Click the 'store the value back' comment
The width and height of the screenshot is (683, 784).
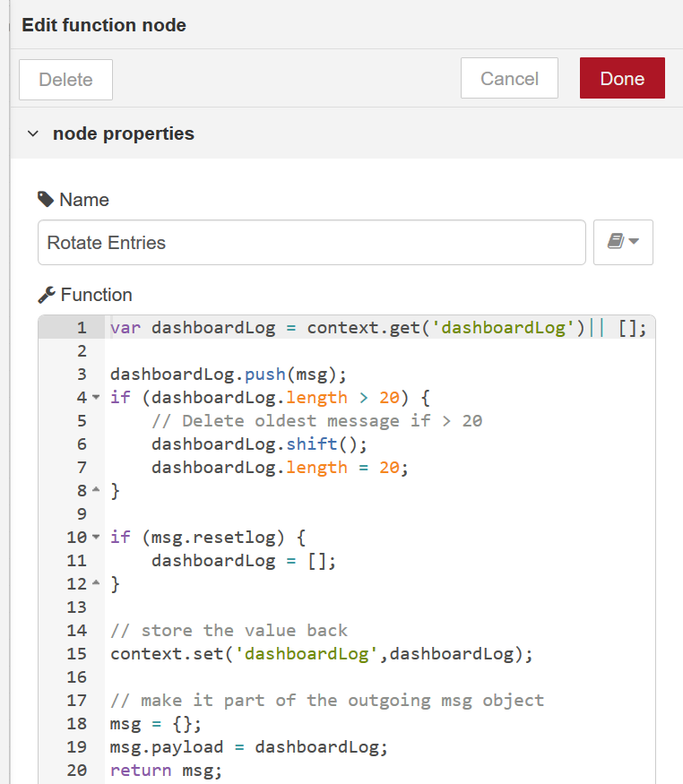point(229,631)
